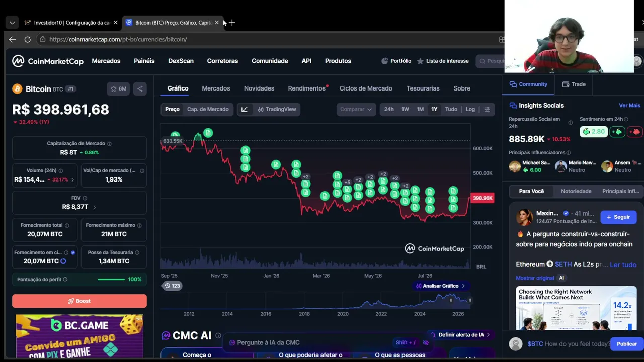The height and width of the screenshot is (362, 644).
Task: Select Preço chart mode
Action: (x=172, y=109)
